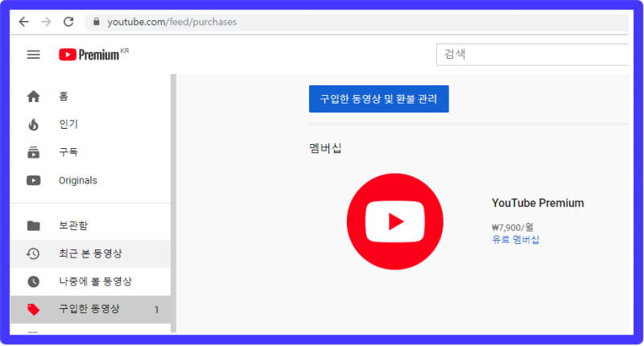Screen dimensions: 644x346
Task: Click the flame trending icon
Action: (x=34, y=125)
